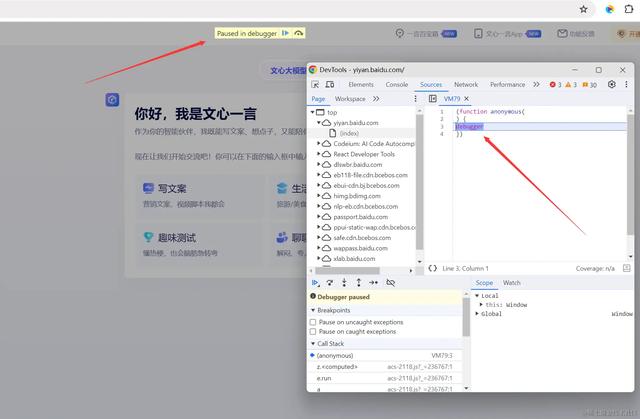The width and height of the screenshot is (640, 419).
Task: Select the e.run call stack frame
Action: coord(386,378)
